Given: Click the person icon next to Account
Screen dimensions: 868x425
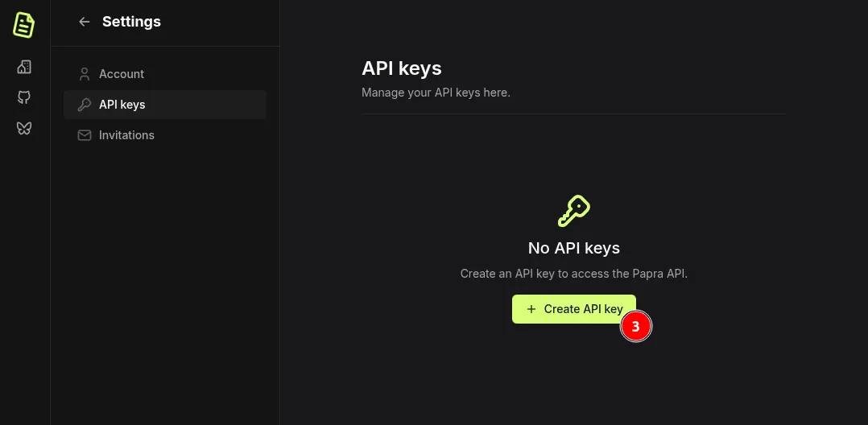Looking at the screenshot, I should point(84,74).
